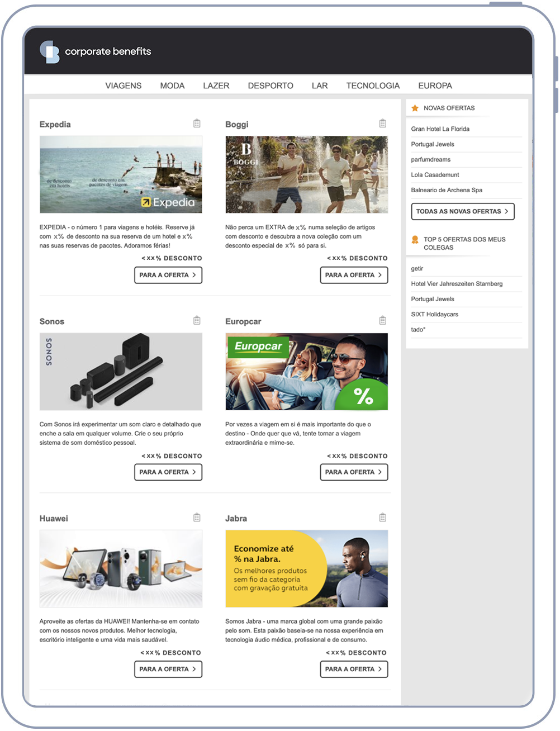The width and height of the screenshot is (560, 731).
Task: Open Balneario de Archena Spa link
Action: pyautogui.click(x=447, y=190)
